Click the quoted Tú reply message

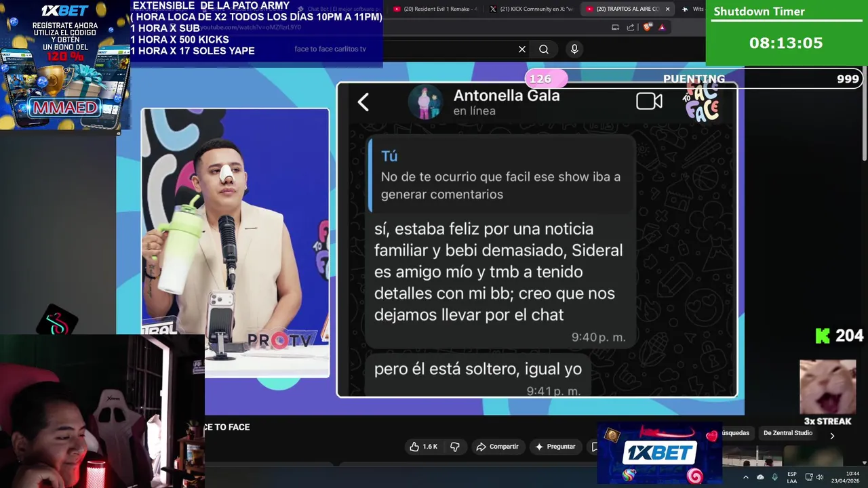pyautogui.click(x=500, y=175)
